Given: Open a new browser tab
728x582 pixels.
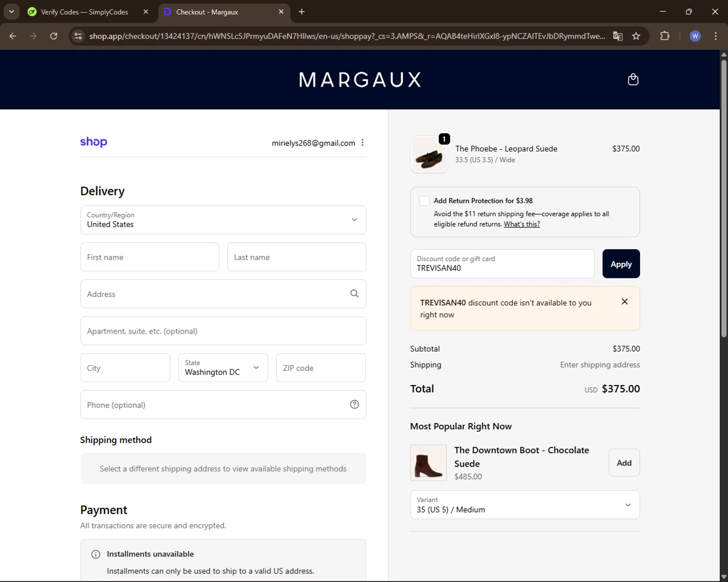Looking at the screenshot, I should [301, 12].
